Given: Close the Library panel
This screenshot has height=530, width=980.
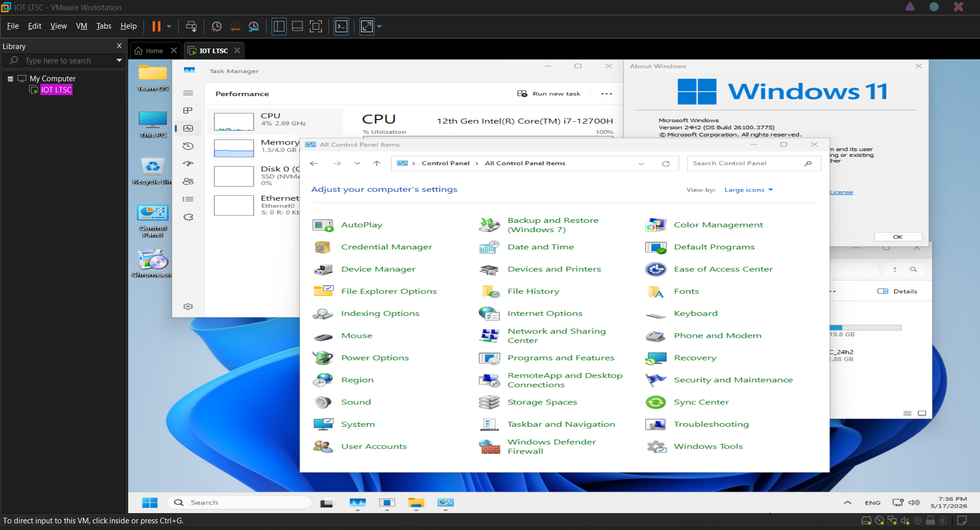Looking at the screenshot, I should [x=119, y=46].
